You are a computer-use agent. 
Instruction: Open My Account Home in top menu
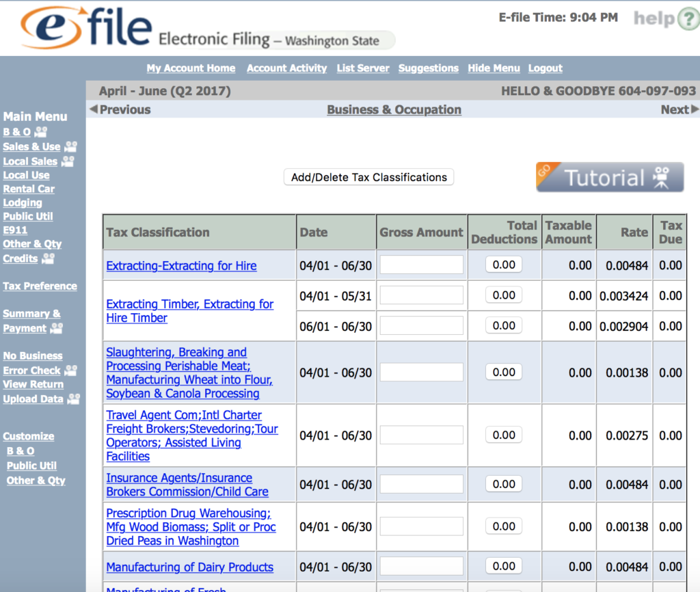[x=191, y=68]
